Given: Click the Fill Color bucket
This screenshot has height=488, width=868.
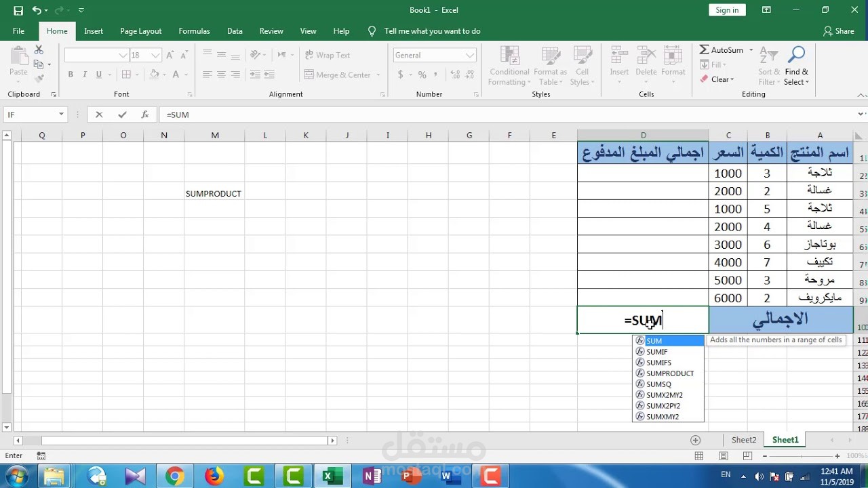Looking at the screenshot, I should pos(154,75).
